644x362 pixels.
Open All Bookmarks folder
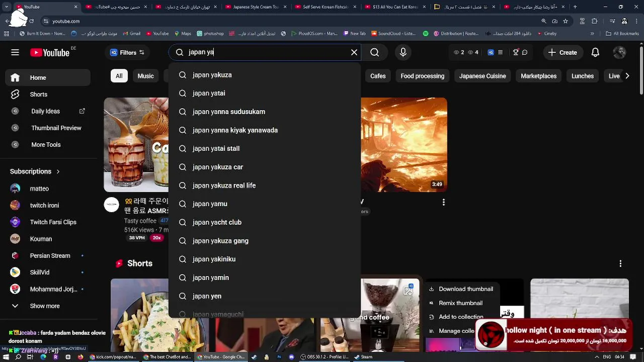(x=622, y=34)
